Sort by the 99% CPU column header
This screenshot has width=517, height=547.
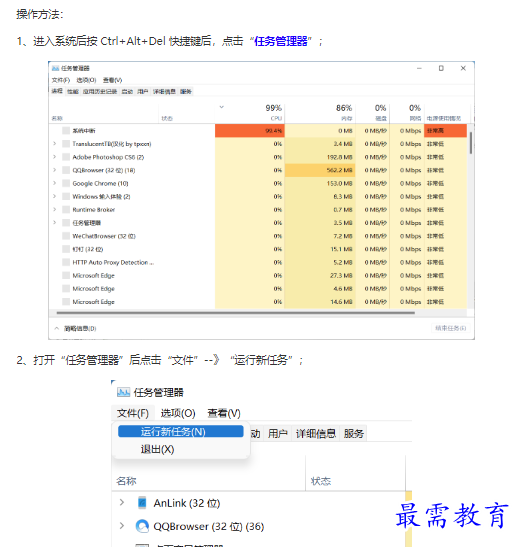click(250, 113)
